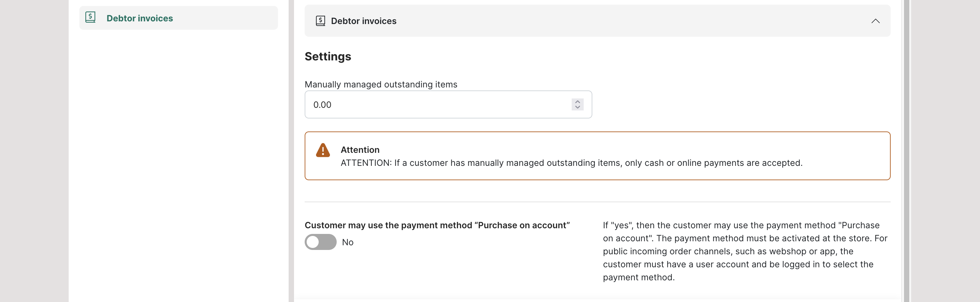This screenshot has height=302, width=980.
Task: Enable the "Purchase on account" toggle switch
Action: pyautogui.click(x=320, y=242)
